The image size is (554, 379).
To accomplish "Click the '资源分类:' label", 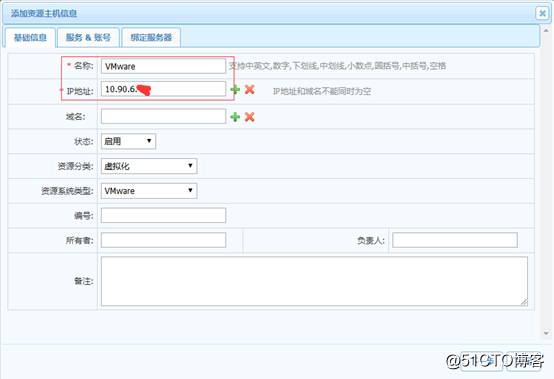I will click(76, 166).
